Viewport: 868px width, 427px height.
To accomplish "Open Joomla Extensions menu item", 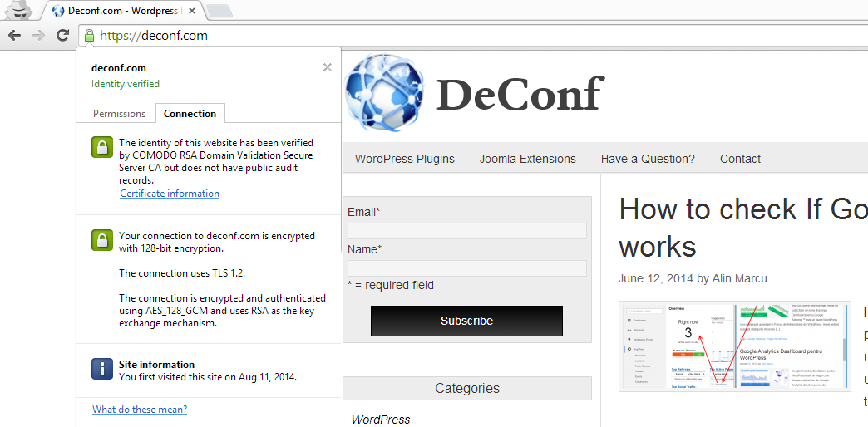I will pos(528,159).
